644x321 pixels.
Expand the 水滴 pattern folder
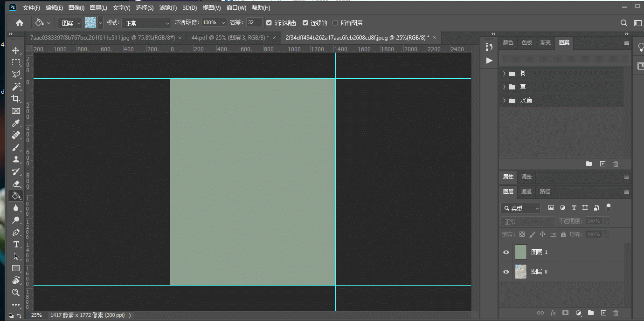click(504, 100)
